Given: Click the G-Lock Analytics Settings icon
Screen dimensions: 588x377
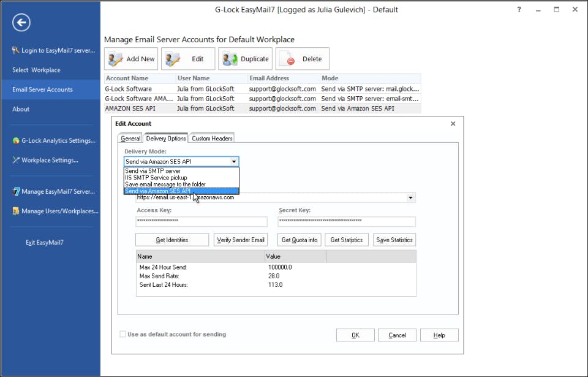Looking at the screenshot, I should click(16, 140).
